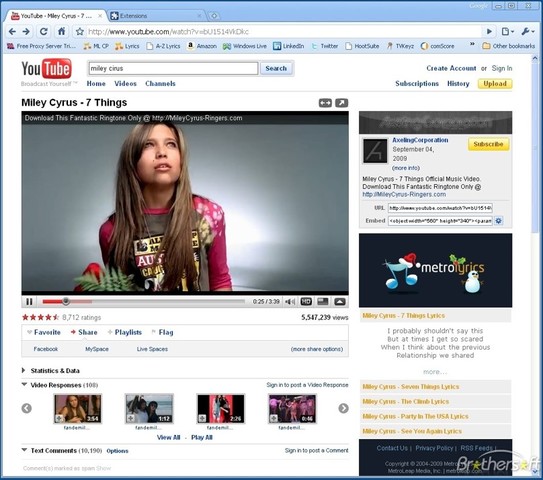The image size is (543, 480).
Task: Open the Home menu item
Action: (x=96, y=83)
